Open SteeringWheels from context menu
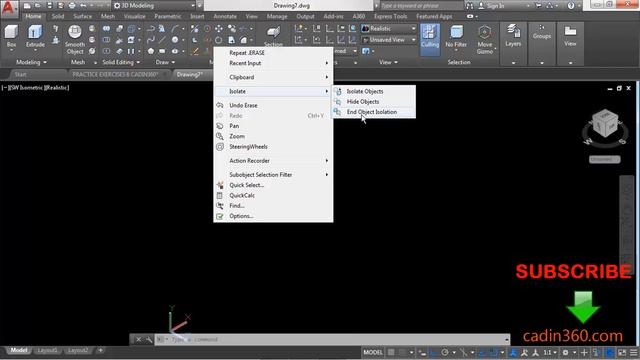Image resolution: width=640 pixels, height=360 pixels. tap(273, 147)
